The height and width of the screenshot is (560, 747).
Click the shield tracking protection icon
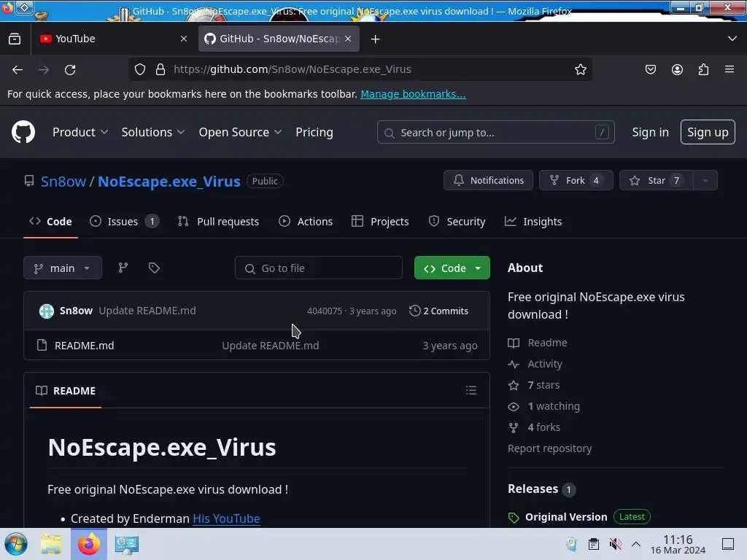139,69
